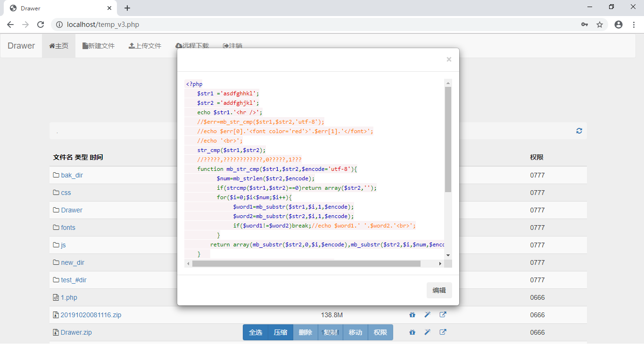Click the folder icon beside fonts
Screen dimensions: 644x346
(x=56, y=228)
